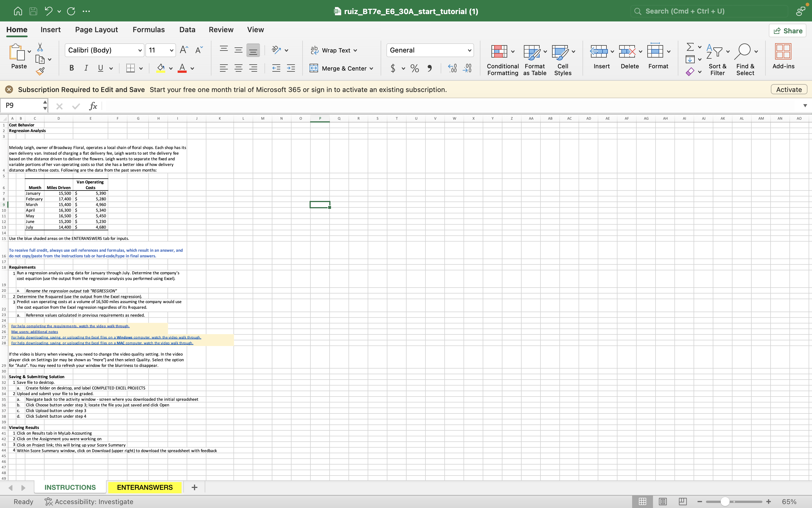Decrease indent with the outdent icon
This screenshot has width=812, height=508.
click(276, 68)
